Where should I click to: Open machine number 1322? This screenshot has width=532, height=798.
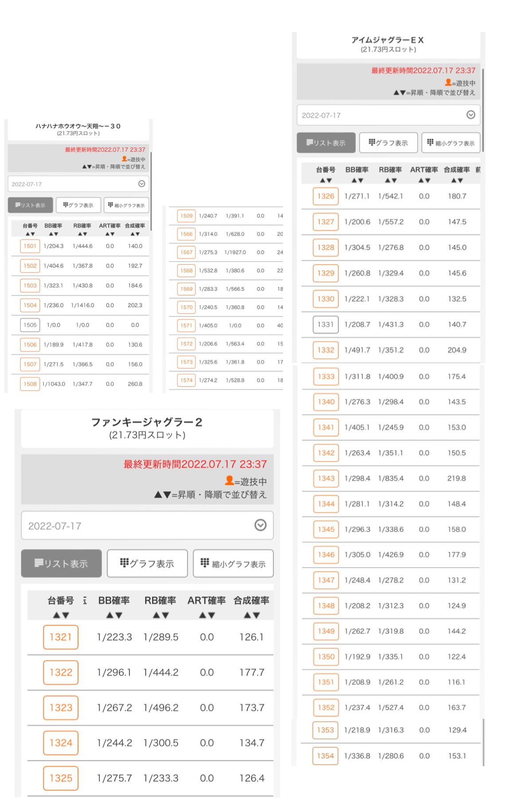(61, 673)
